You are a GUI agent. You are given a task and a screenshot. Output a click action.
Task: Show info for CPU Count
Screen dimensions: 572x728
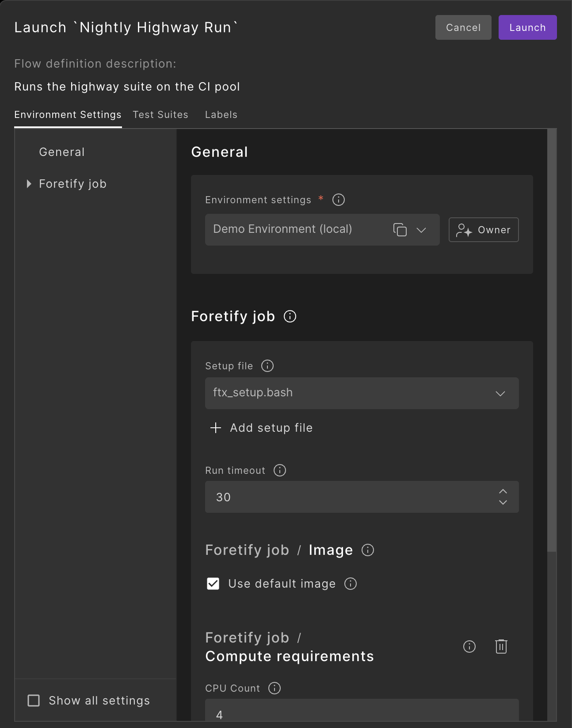(x=275, y=688)
